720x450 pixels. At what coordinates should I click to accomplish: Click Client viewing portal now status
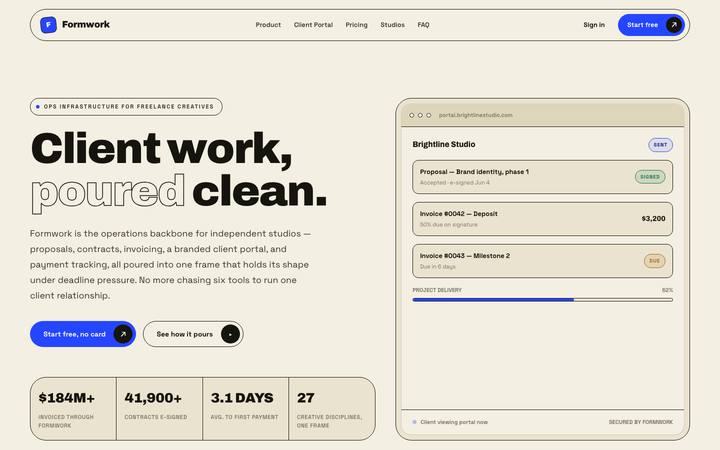454,422
